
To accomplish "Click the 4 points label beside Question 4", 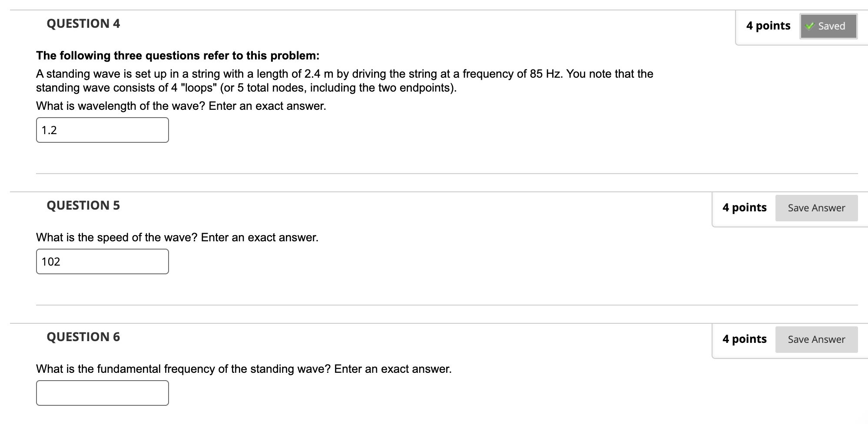I will tap(768, 26).
